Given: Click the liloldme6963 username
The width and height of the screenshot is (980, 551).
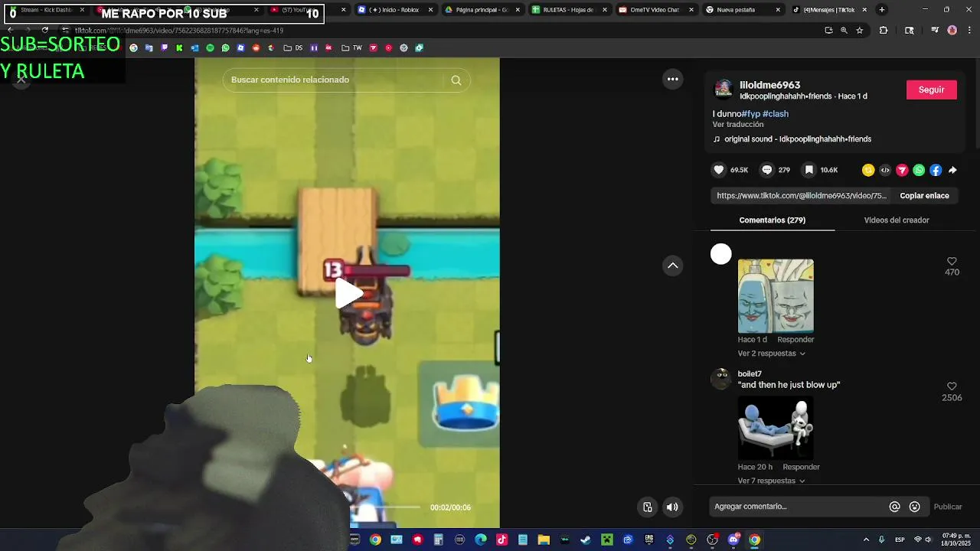Looking at the screenshot, I should click(x=769, y=85).
